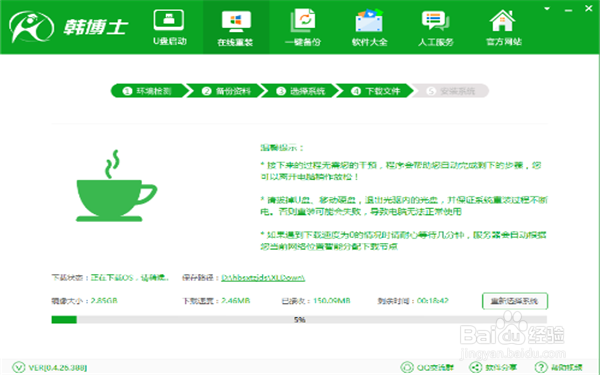The width and height of the screenshot is (600, 375).
Task: Open the 一键备份 one-click backup section
Action: [x=303, y=28]
